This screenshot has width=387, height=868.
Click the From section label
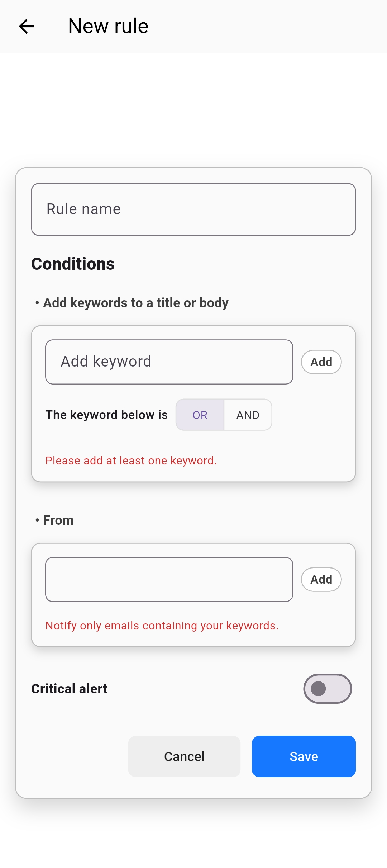point(58,520)
